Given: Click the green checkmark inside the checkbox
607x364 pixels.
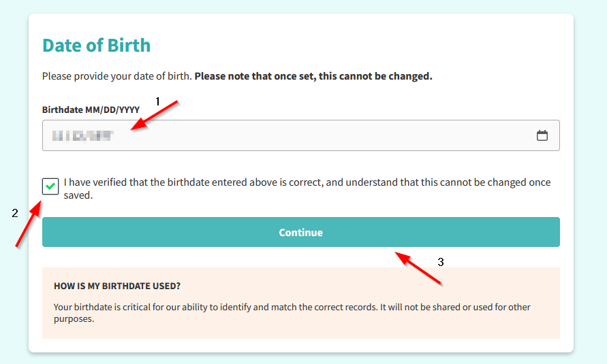Looking at the screenshot, I should [50, 186].
